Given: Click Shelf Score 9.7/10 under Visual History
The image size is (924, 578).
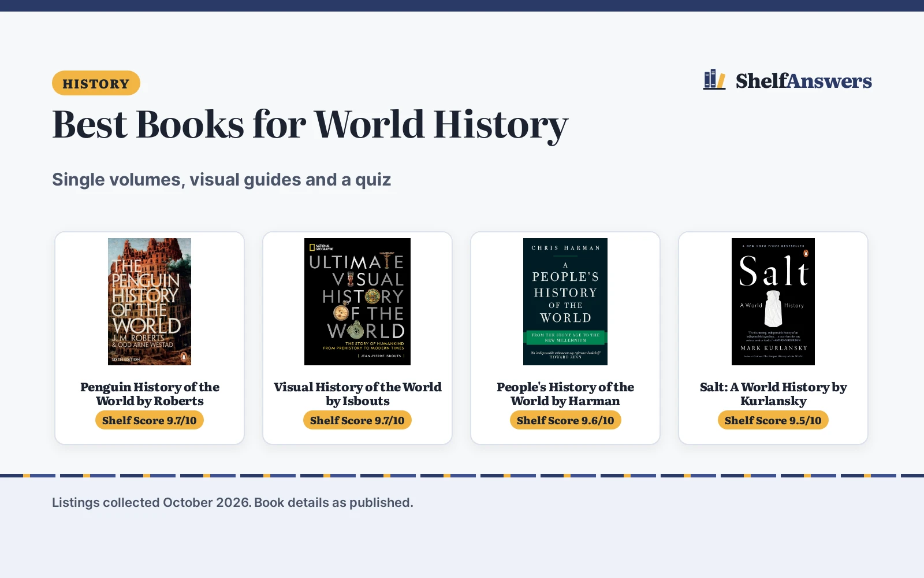Looking at the screenshot, I should point(357,420).
